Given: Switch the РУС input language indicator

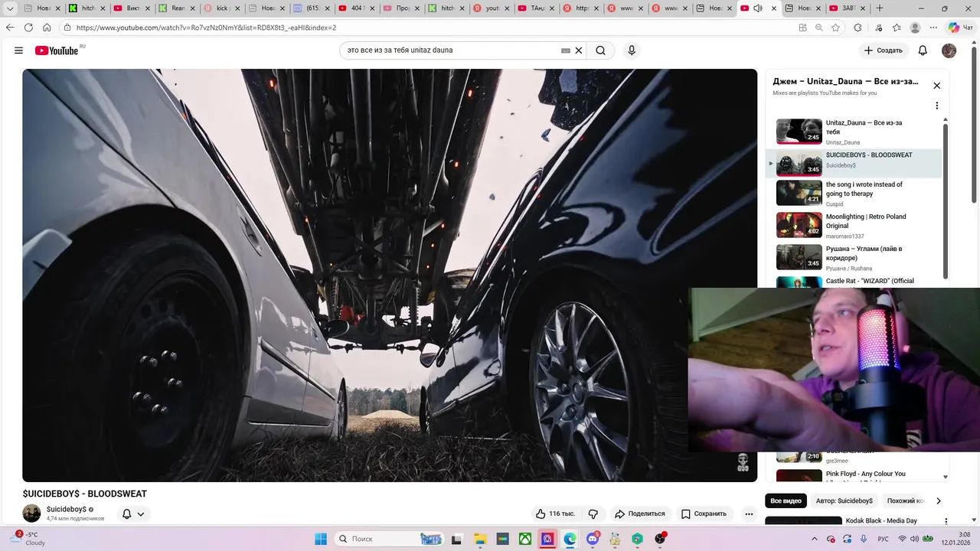Looking at the screenshot, I should [884, 539].
